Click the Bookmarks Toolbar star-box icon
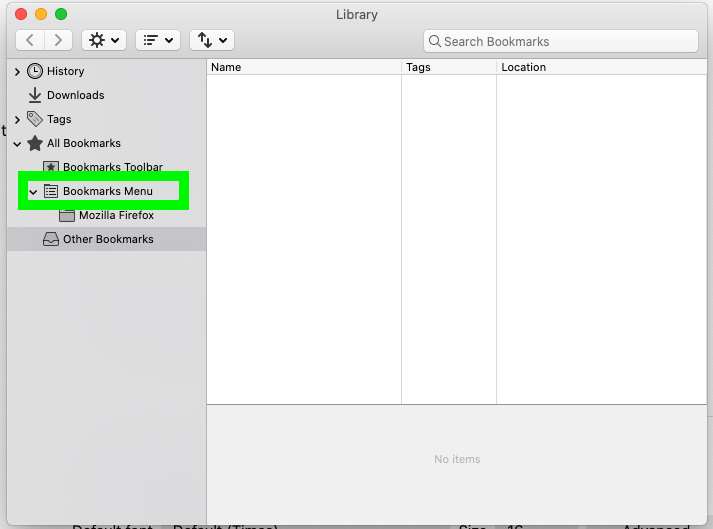Image resolution: width=713 pixels, height=529 pixels. (50, 166)
